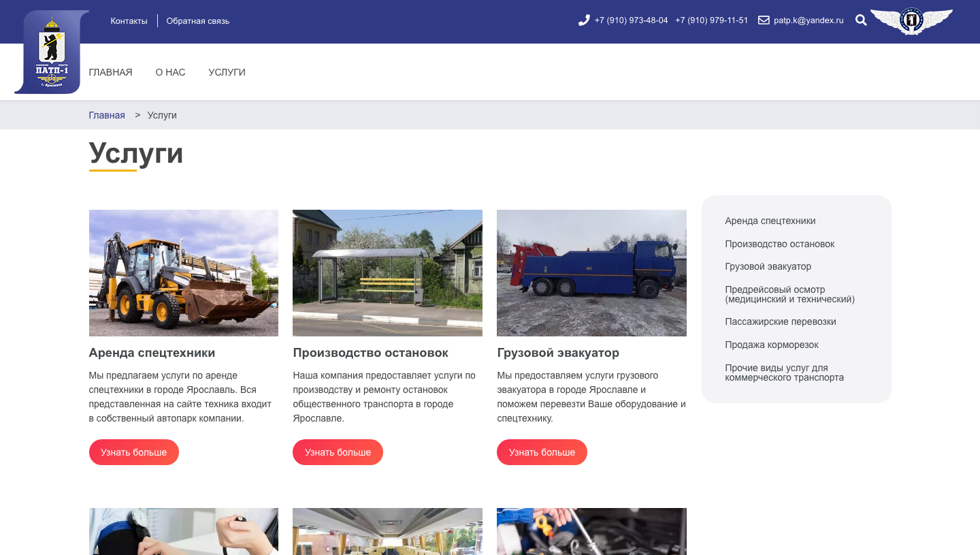Open Предрейсовый осмотр sidebar entry

(x=774, y=294)
